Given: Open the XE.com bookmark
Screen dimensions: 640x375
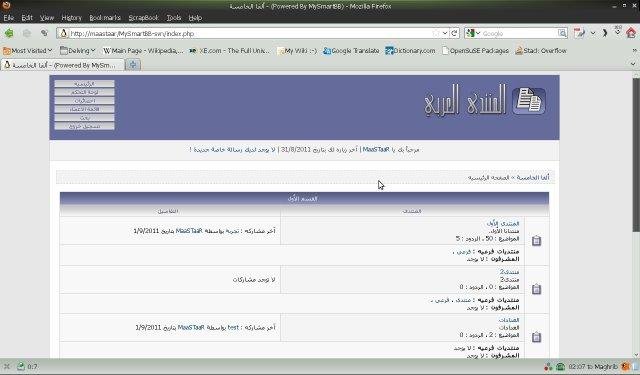Looking at the screenshot, I should [229, 51].
